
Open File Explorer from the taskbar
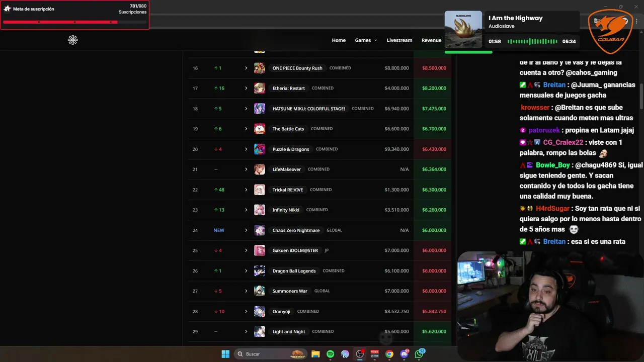click(x=315, y=354)
